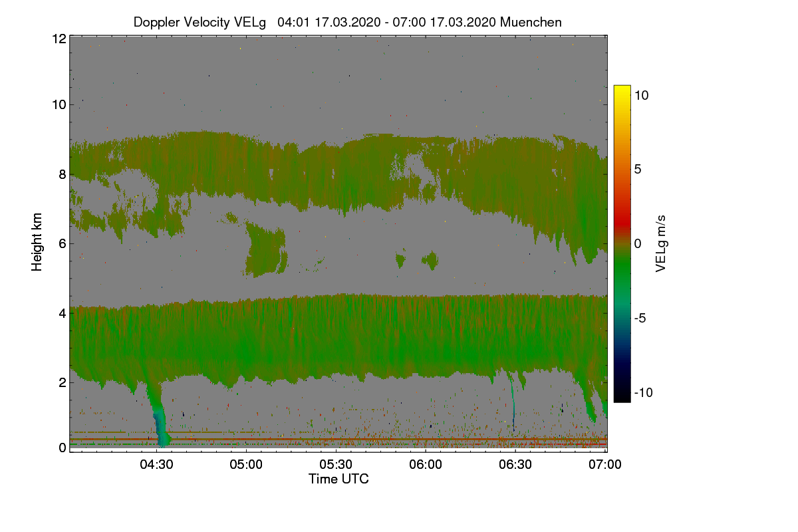Click the thin blue streak near 06:30
The image size is (798, 532).
(x=513, y=402)
